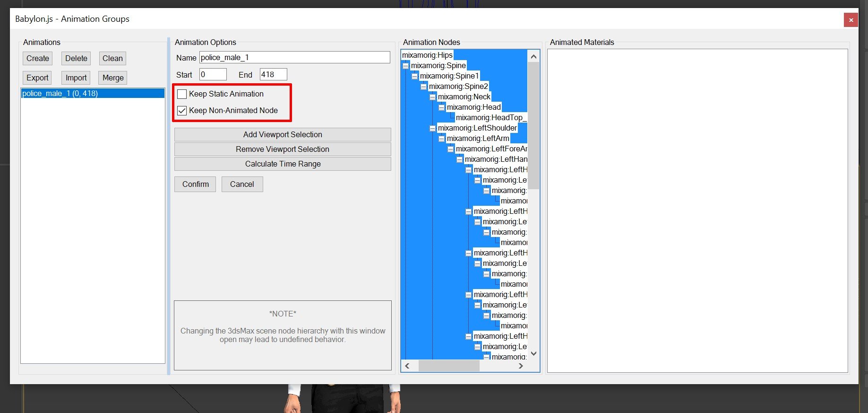
Task: Click left arrow of horizontal scrollbar
Action: click(407, 366)
